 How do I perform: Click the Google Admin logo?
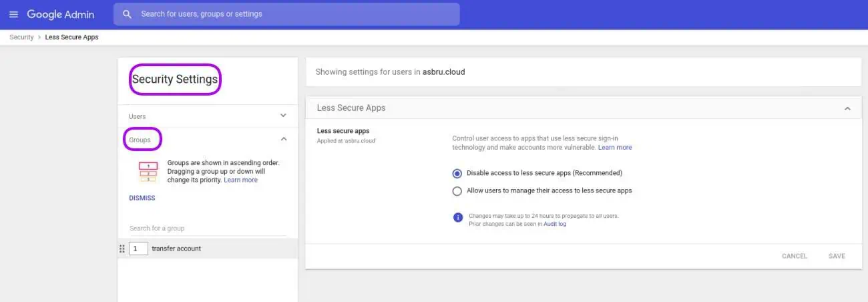point(61,14)
